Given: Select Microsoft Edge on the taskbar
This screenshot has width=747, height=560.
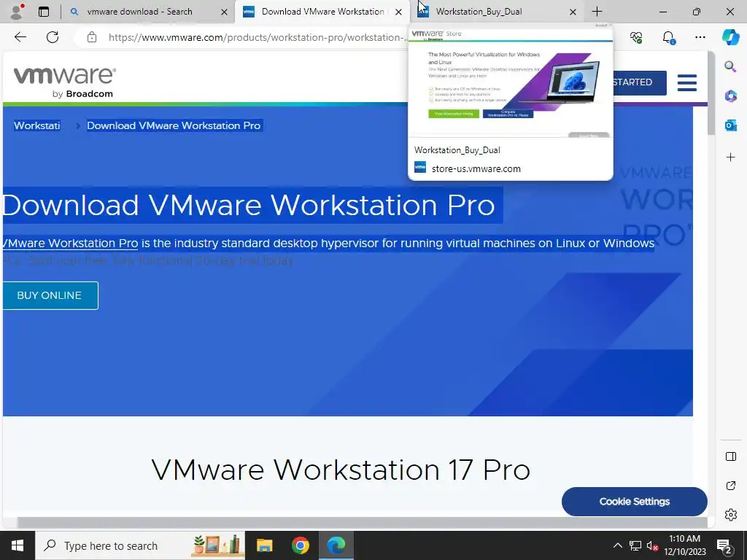Looking at the screenshot, I should click(x=336, y=545).
